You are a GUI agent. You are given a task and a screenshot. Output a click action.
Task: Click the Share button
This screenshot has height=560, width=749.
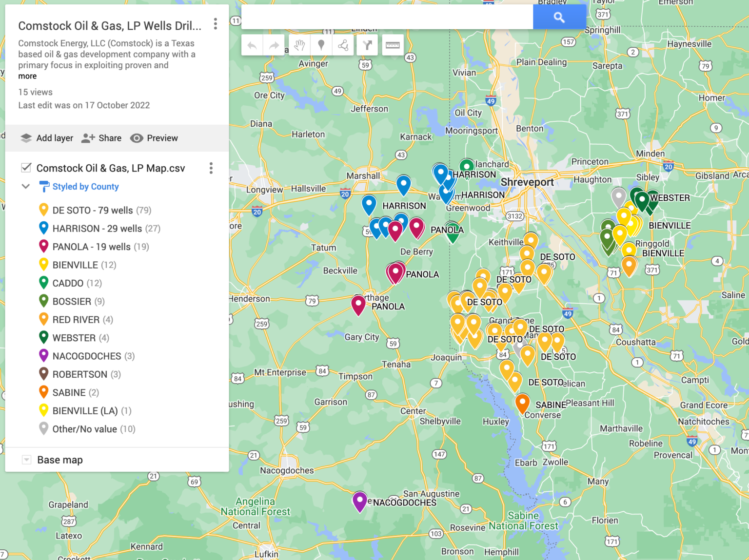click(x=101, y=138)
